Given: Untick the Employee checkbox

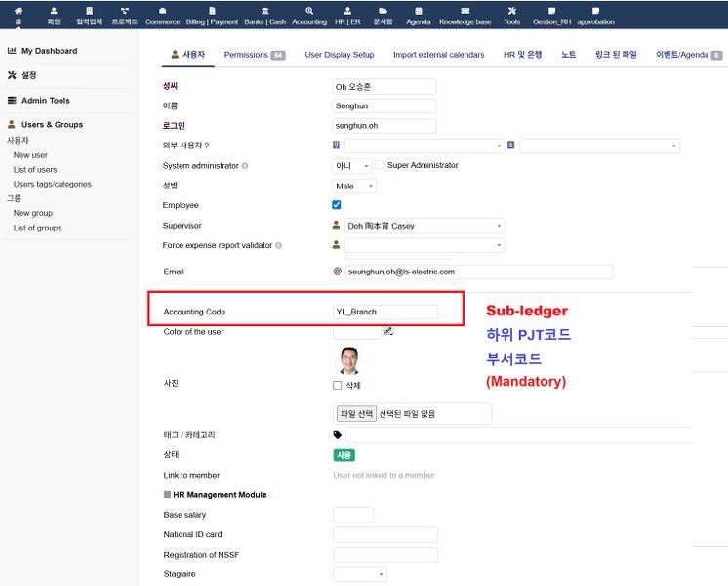Looking at the screenshot, I should point(337,205).
